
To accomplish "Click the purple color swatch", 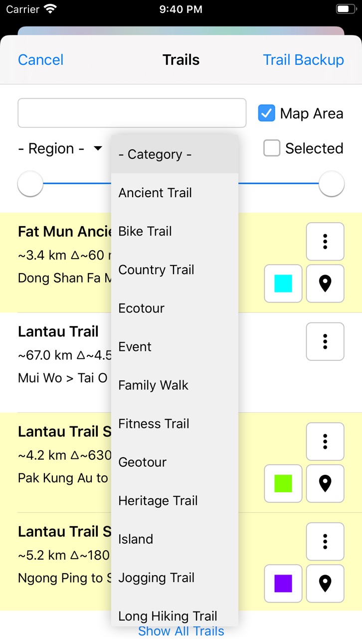I will [x=283, y=583].
